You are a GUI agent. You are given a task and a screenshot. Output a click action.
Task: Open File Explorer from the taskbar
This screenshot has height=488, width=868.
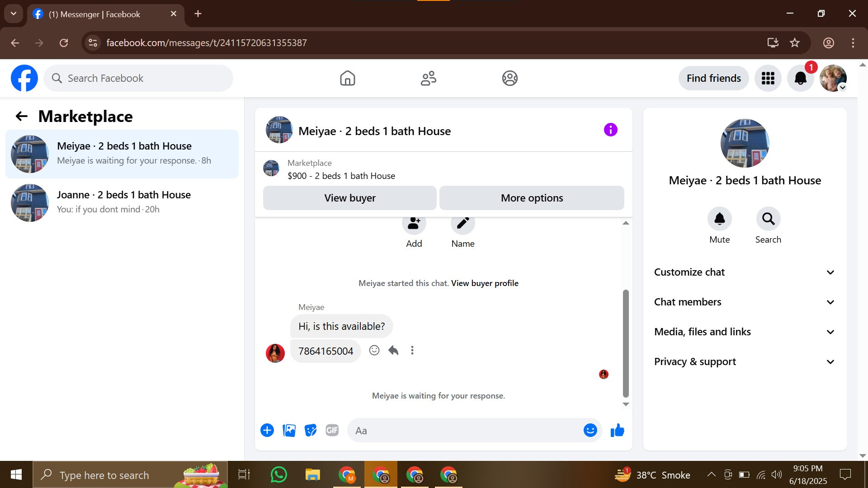[x=312, y=475]
